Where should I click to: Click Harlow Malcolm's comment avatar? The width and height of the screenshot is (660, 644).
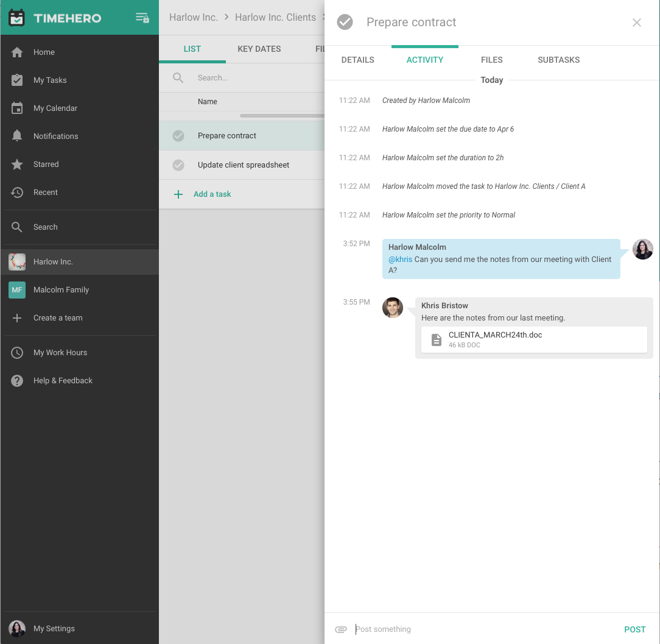[643, 249]
